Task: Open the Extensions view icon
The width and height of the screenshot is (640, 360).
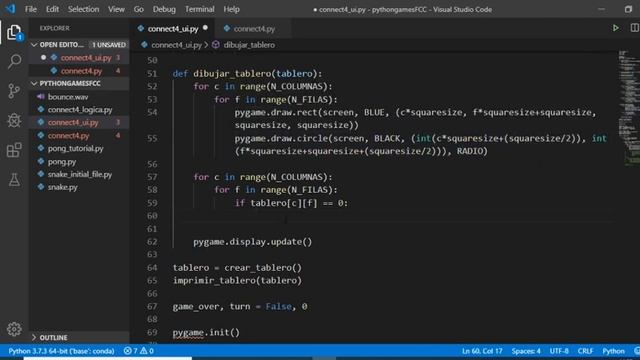Action: (14, 150)
